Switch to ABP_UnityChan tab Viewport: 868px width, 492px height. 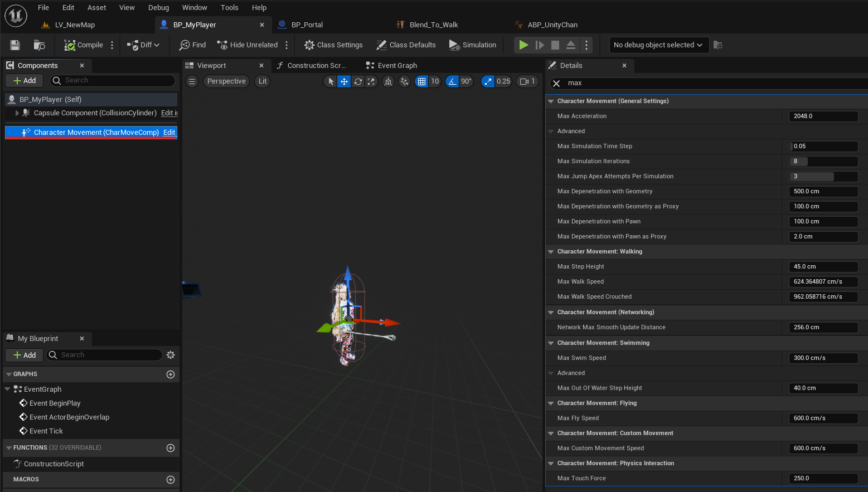[x=552, y=25]
